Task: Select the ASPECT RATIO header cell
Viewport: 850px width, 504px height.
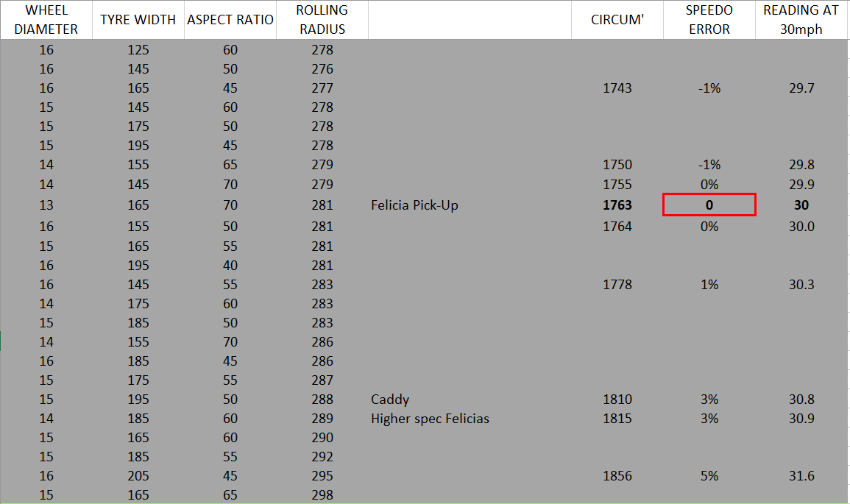Action: [230, 20]
